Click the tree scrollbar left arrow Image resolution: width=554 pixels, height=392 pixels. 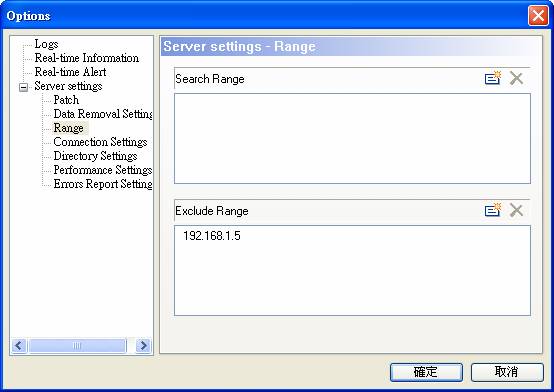coord(19,345)
